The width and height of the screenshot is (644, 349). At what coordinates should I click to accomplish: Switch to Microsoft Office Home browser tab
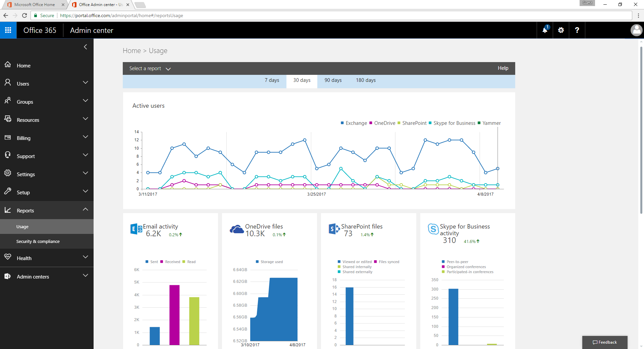click(x=35, y=5)
